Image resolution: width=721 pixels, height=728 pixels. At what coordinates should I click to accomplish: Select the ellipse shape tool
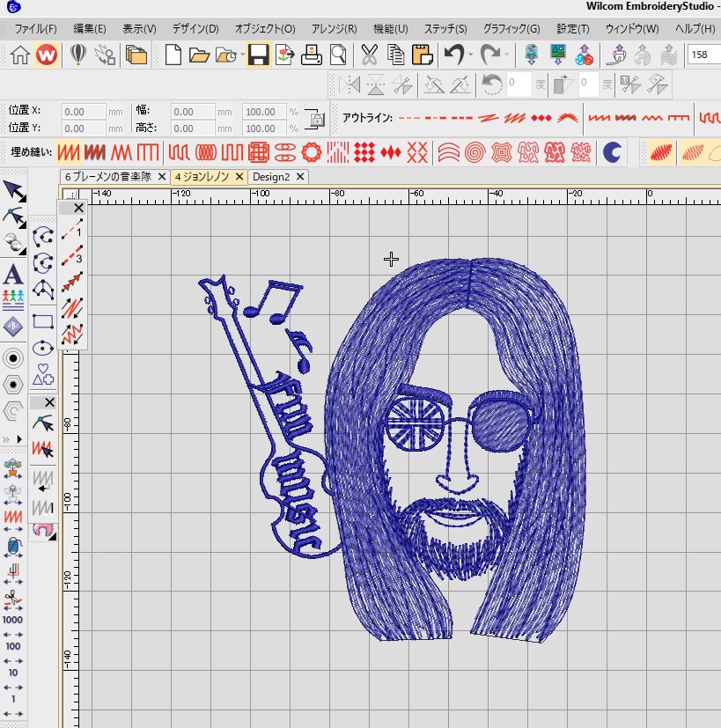[x=43, y=348]
